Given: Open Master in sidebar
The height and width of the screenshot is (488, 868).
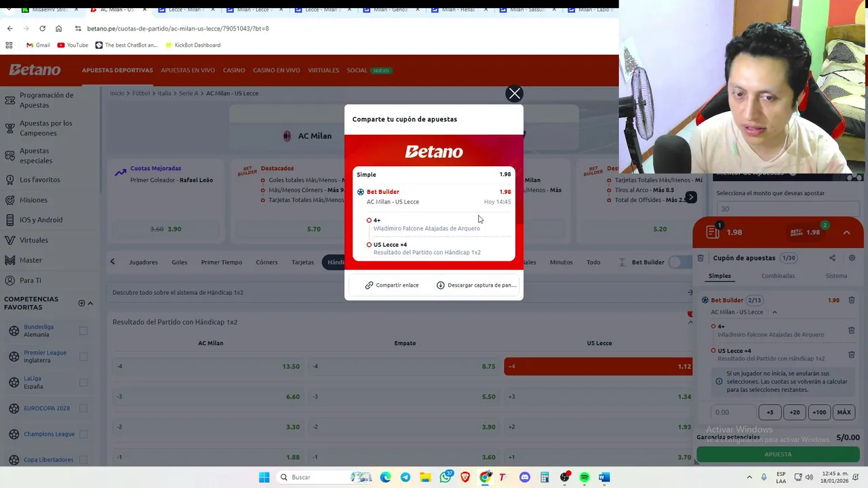Looking at the screenshot, I should click(31, 260).
